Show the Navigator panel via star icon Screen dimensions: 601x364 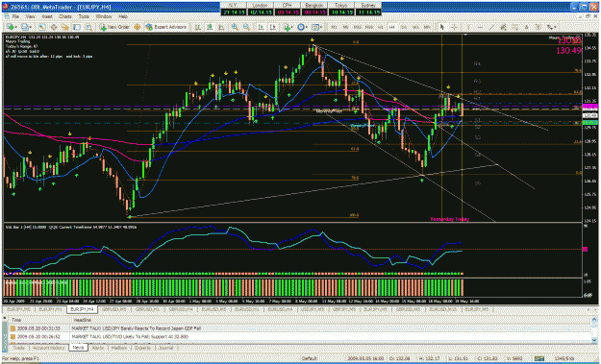pyautogui.click(x=65, y=27)
